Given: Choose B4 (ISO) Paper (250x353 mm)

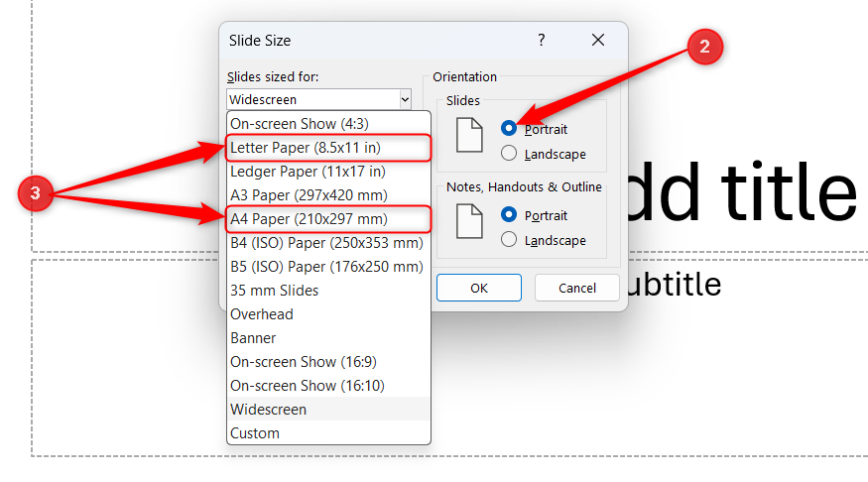Looking at the screenshot, I should click(328, 243).
